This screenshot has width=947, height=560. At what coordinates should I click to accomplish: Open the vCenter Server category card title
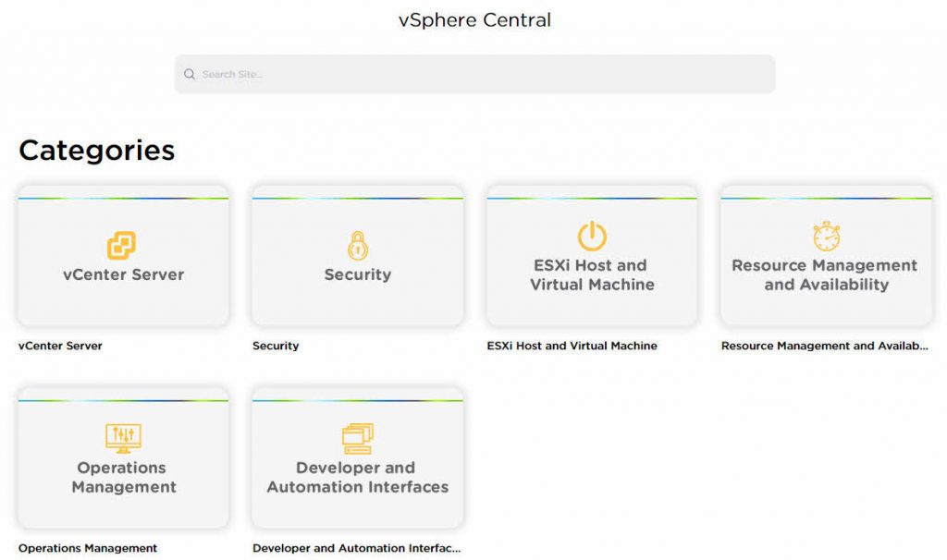[123, 274]
